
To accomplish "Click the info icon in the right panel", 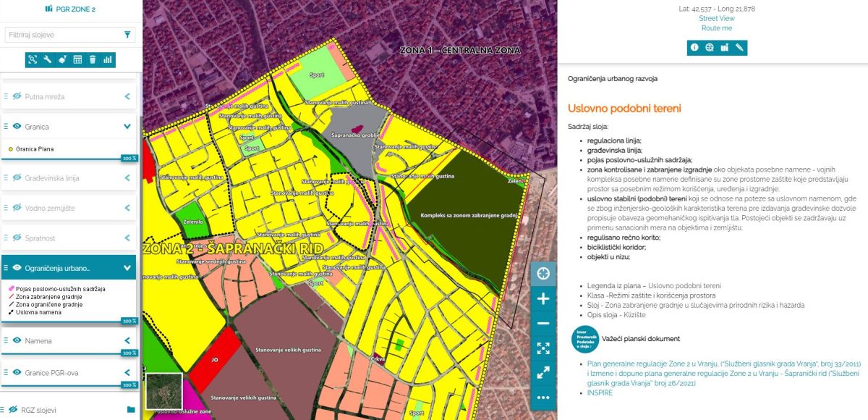I will coord(694,47).
